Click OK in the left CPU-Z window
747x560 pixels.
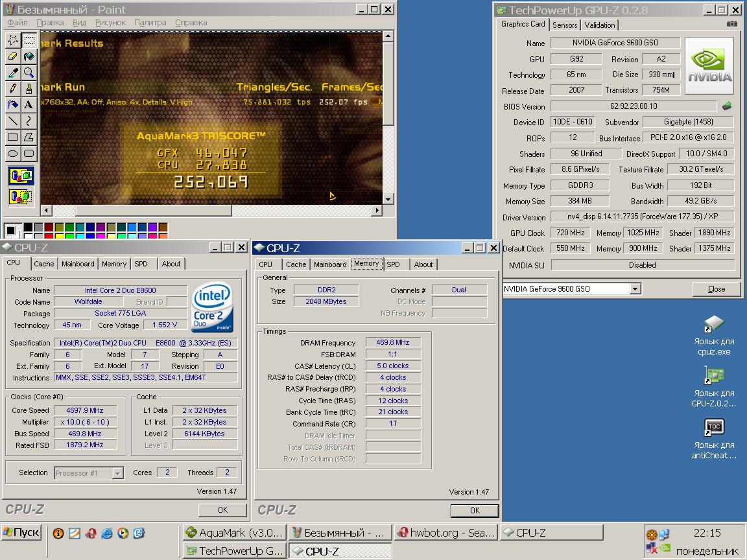coord(222,509)
